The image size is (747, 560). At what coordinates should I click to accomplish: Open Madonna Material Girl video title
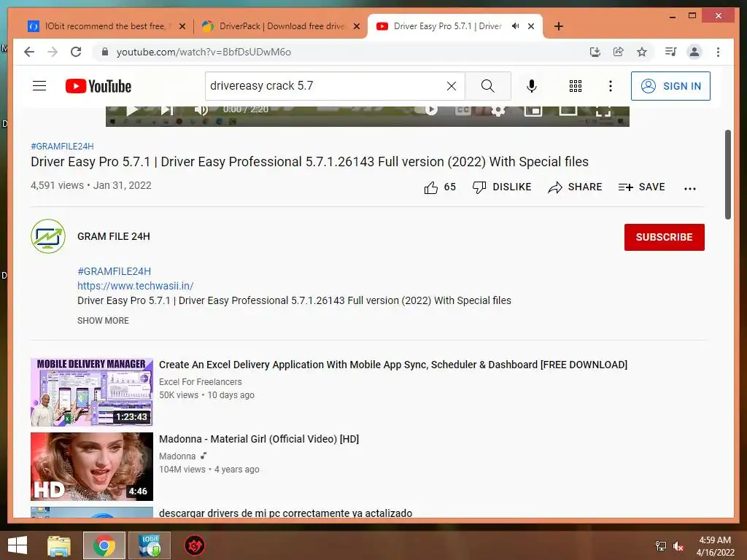(259, 439)
